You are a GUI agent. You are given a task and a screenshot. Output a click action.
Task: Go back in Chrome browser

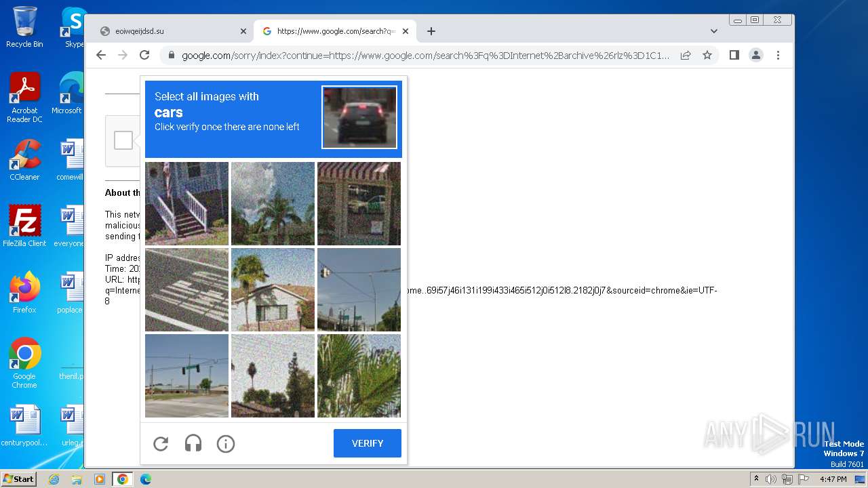(x=101, y=55)
